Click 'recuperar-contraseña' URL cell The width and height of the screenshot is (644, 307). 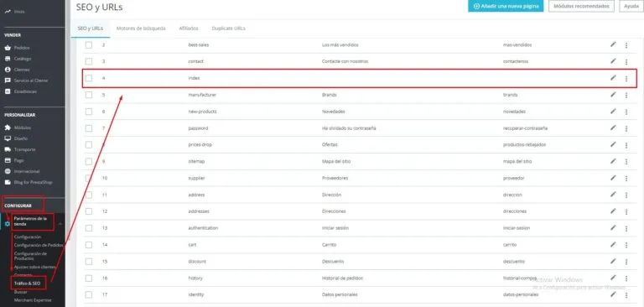point(525,128)
